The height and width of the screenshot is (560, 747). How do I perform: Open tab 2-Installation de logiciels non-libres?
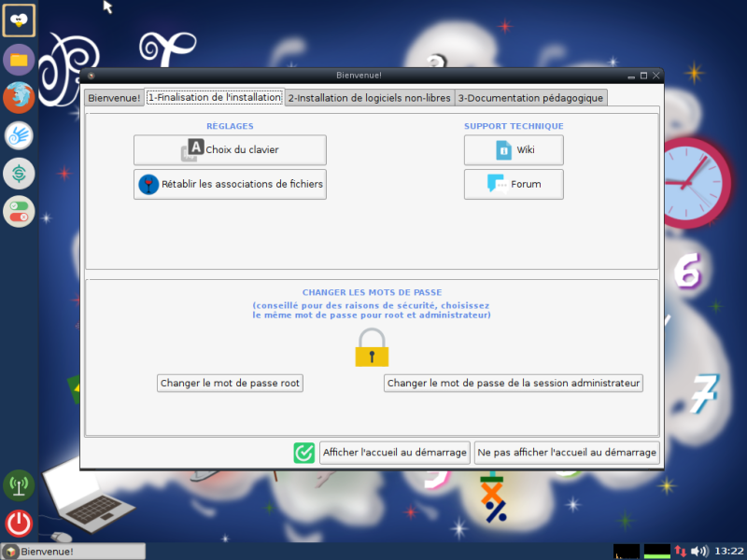[x=370, y=98]
